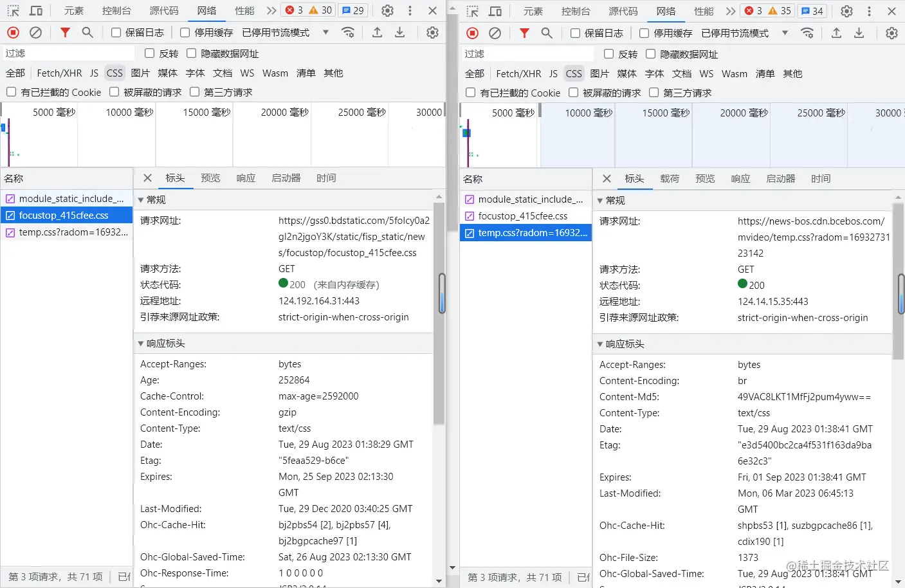
Task: Open throttling dropdown 已停用节流模式 in right panel
Action: click(745, 33)
